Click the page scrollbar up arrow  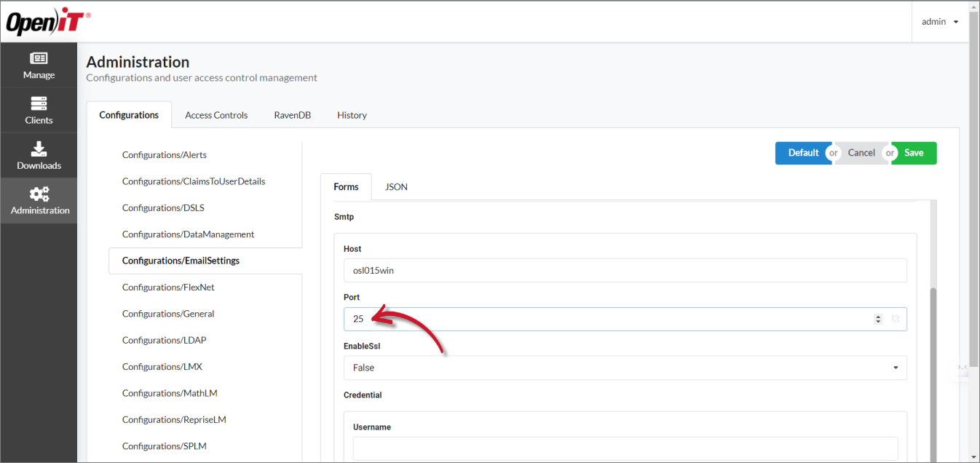(973, 6)
